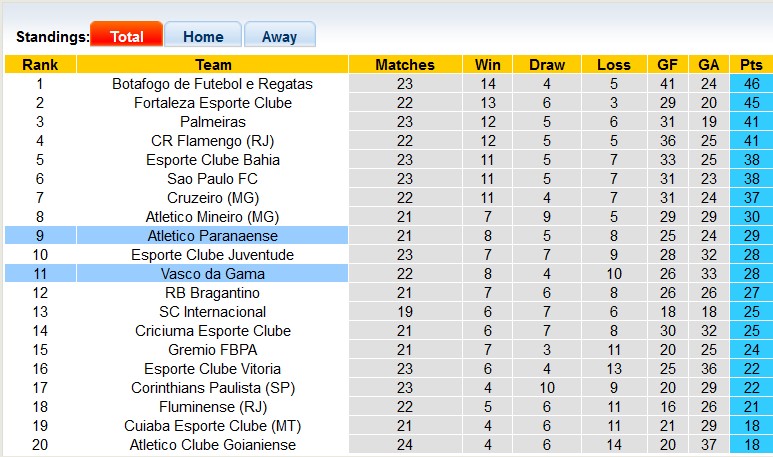This screenshot has width=773, height=457.
Task: Click the Pts column header
Action: click(x=750, y=65)
